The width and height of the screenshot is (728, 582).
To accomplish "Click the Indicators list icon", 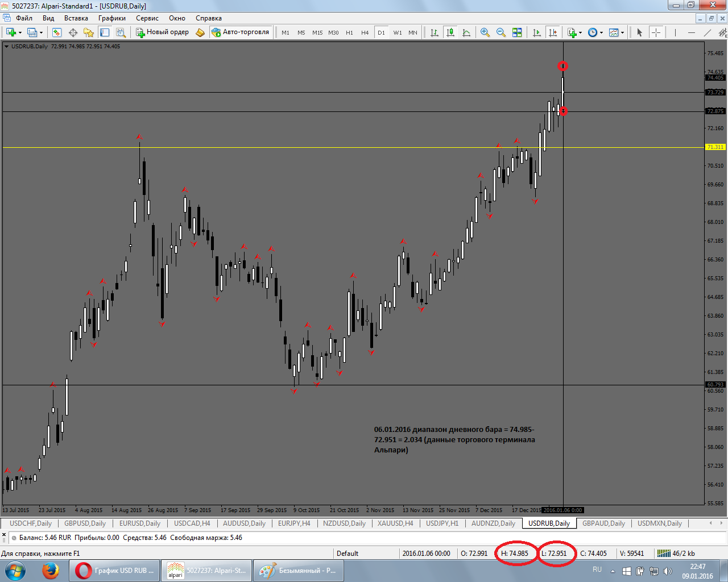I will (x=572, y=32).
